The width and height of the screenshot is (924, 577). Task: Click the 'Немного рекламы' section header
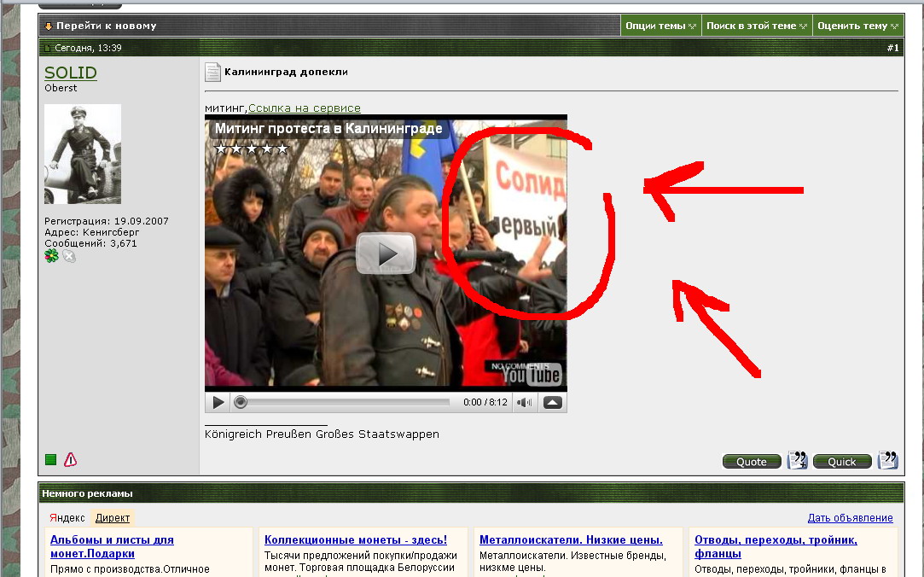point(87,494)
